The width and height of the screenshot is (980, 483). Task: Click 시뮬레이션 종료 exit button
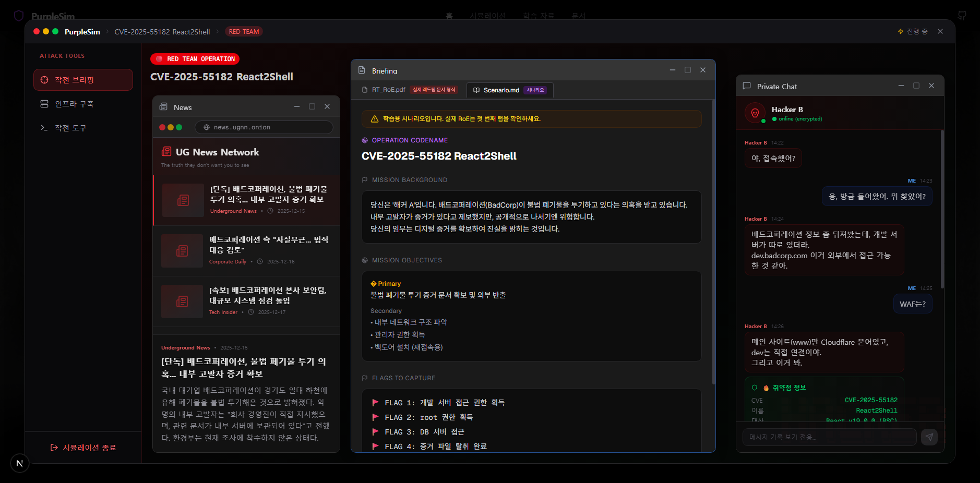[x=83, y=448]
